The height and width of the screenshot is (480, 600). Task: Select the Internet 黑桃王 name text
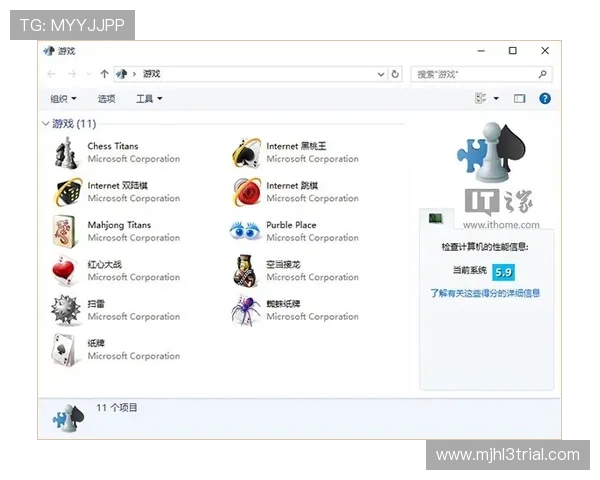pyautogui.click(x=296, y=146)
